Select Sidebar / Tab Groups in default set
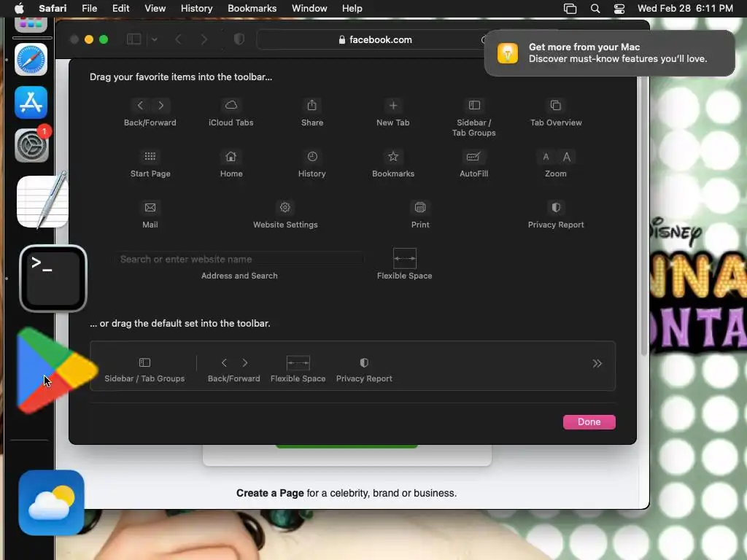 pos(144,369)
